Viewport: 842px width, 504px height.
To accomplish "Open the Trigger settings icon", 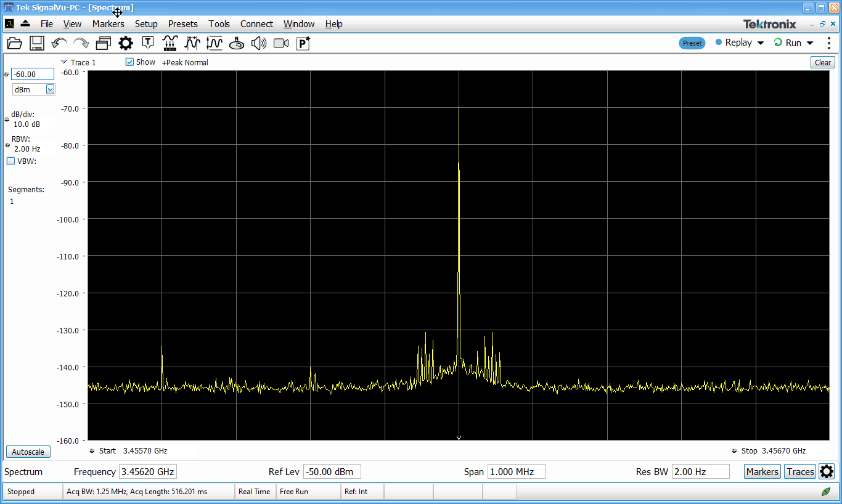I will click(x=148, y=43).
